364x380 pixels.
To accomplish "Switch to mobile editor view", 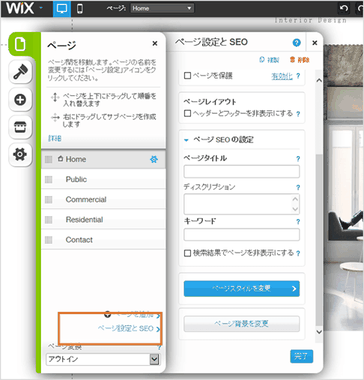I will 79,8.
